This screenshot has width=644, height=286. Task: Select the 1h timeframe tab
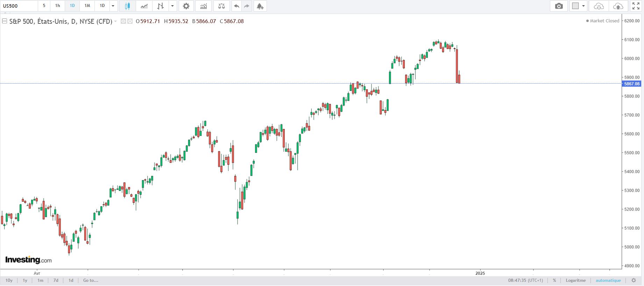tap(58, 6)
